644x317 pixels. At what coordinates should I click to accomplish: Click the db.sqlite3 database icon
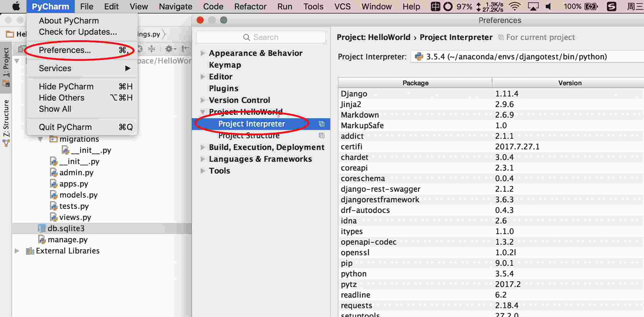click(42, 228)
